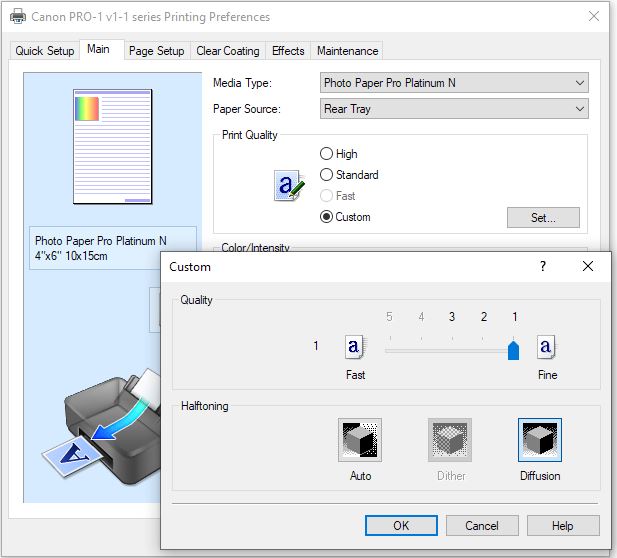
Task: Open the Media Type dropdown
Action: pyautogui.click(x=454, y=83)
